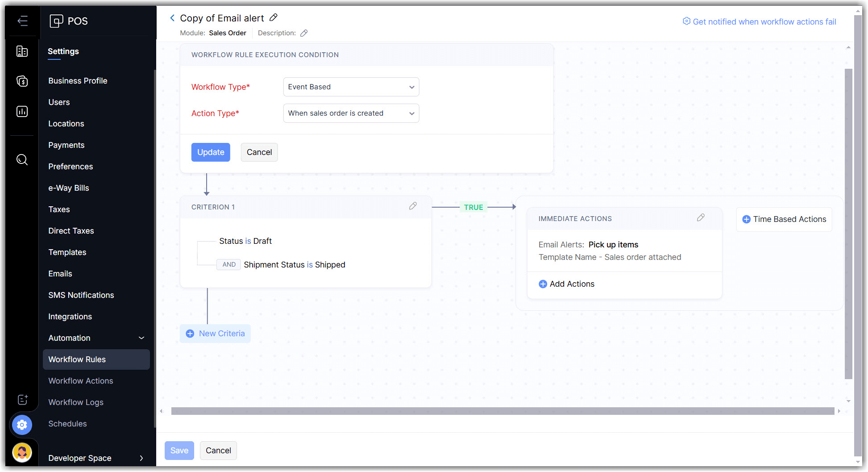Click the pencil icon beside the workflow name
This screenshot has height=472, width=868.
[274, 18]
